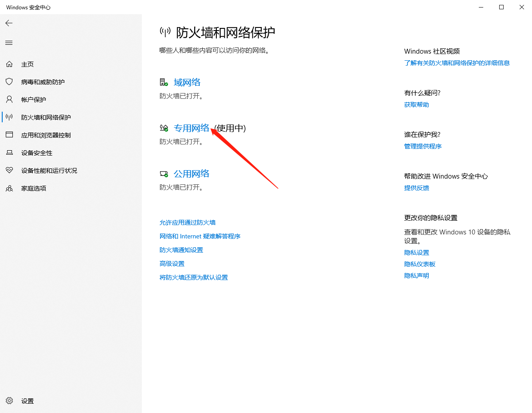
Task: Open 设置 at the bottom of the sidebar
Action: point(27,401)
